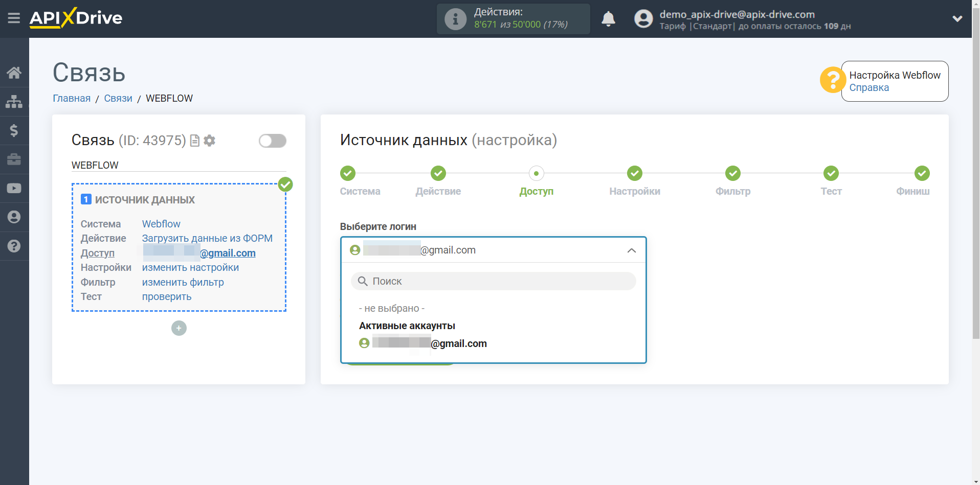Go to Home in the sidebar
This screenshot has height=485, width=980.
click(x=14, y=73)
